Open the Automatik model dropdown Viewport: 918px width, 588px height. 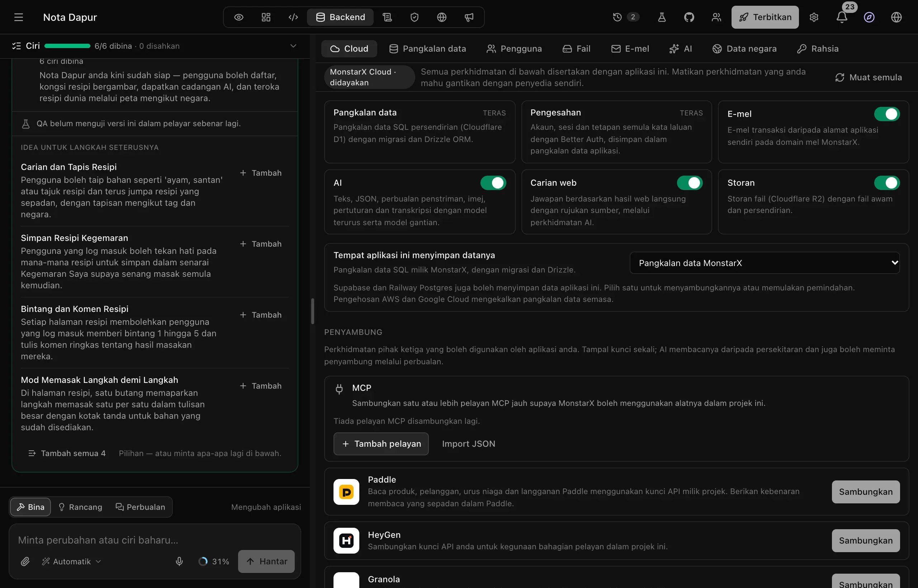[71, 561]
